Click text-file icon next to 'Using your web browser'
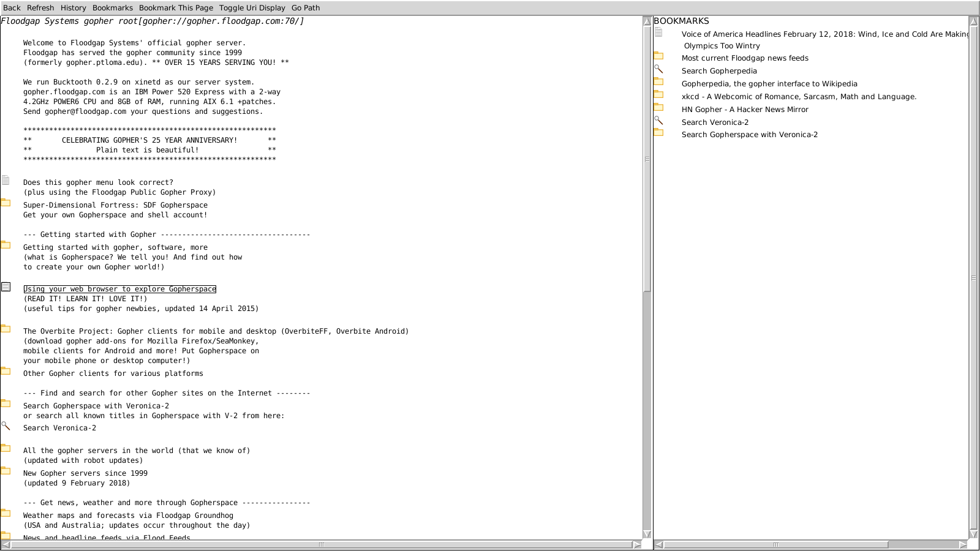The width and height of the screenshot is (980, 551). pyautogui.click(x=6, y=287)
